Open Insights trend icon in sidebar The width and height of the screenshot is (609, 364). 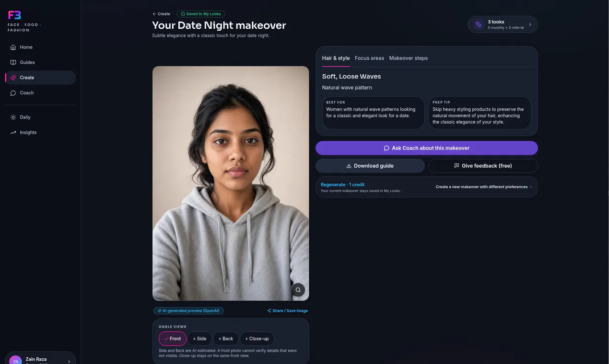point(13,133)
